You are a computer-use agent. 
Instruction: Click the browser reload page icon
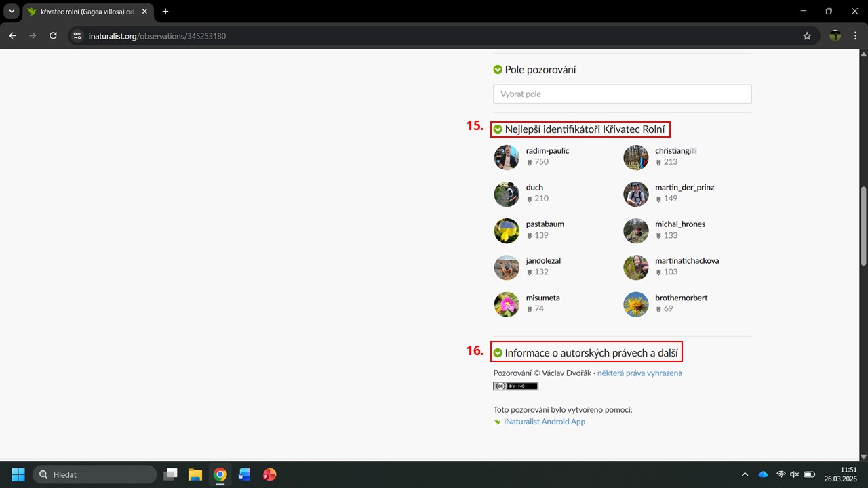pos(53,36)
